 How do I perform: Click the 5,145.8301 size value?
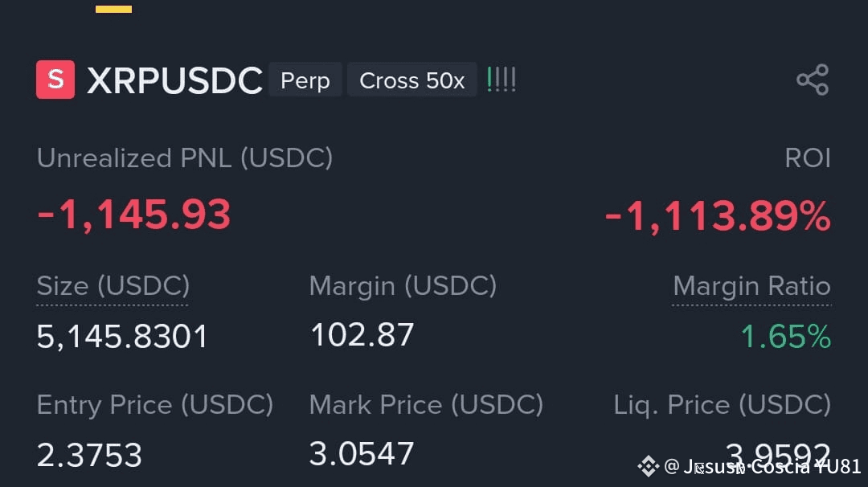point(122,336)
